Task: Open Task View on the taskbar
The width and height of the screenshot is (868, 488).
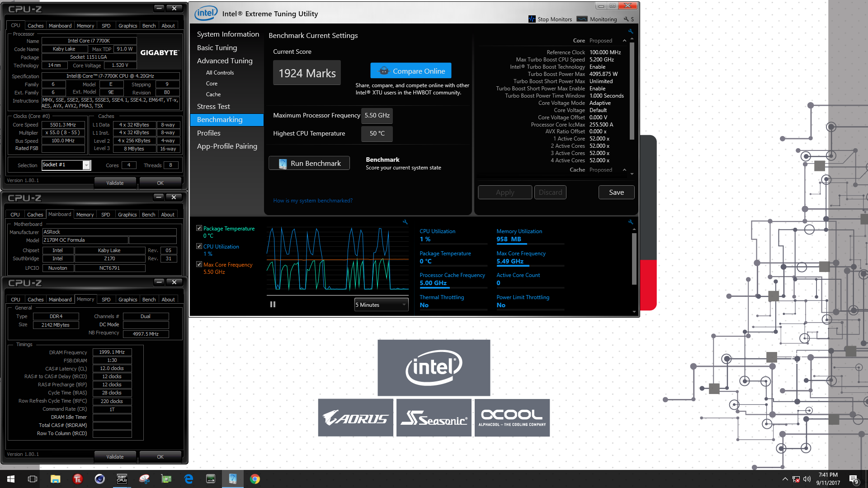Action: (x=33, y=479)
